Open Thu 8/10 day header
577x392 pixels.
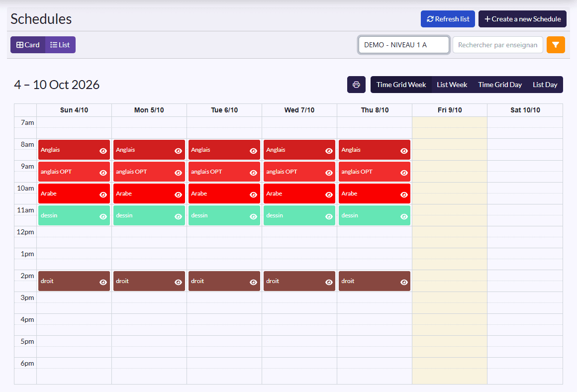pyautogui.click(x=375, y=110)
